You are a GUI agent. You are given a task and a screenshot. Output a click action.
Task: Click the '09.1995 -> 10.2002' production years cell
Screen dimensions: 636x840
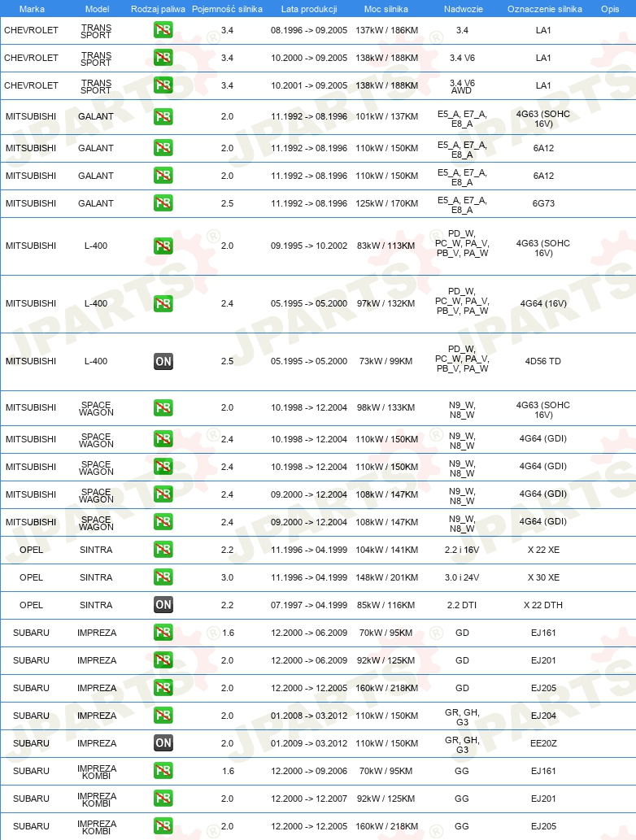point(309,246)
